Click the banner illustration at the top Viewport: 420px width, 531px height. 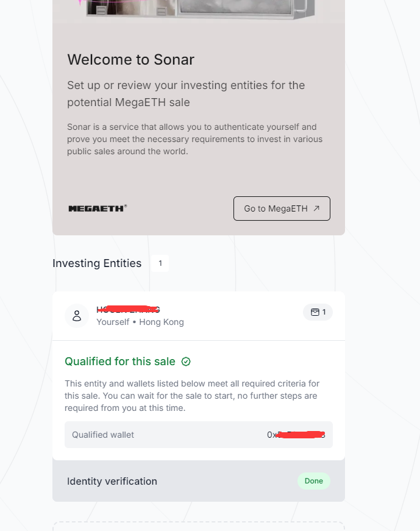[198, 10]
